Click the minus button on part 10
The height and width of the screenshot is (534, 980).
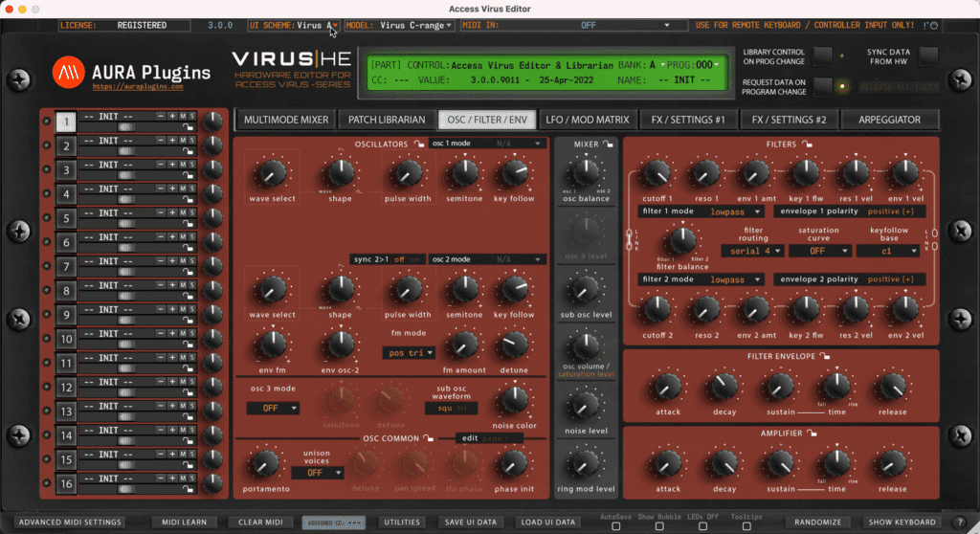click(161, 333)
